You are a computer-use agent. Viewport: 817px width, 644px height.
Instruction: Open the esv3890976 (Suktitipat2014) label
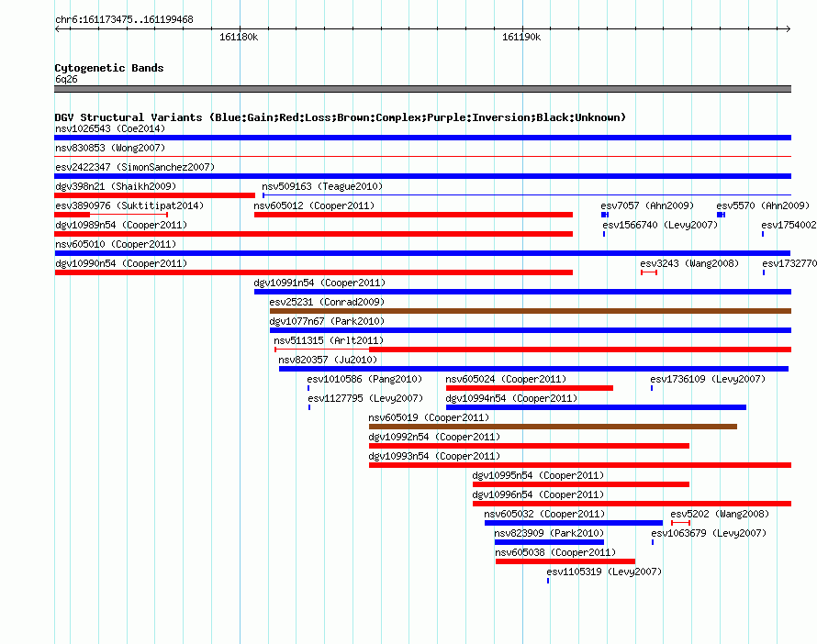(x=129, y=205)
